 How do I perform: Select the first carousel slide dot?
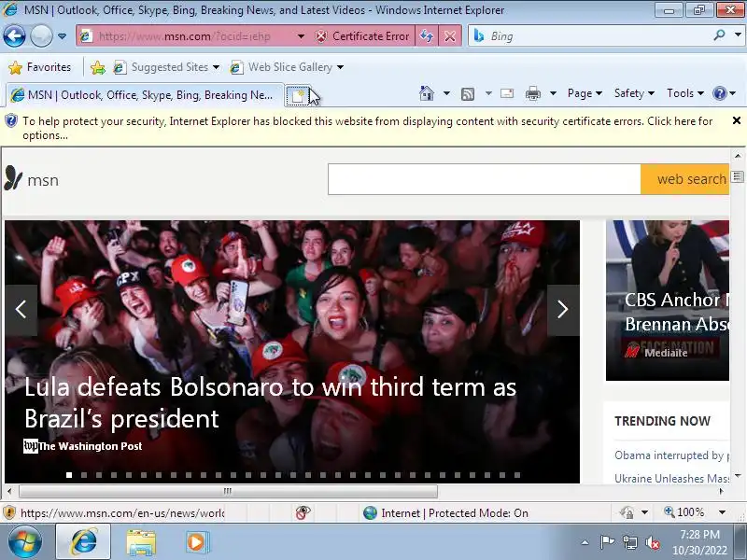tap(69, 475)
